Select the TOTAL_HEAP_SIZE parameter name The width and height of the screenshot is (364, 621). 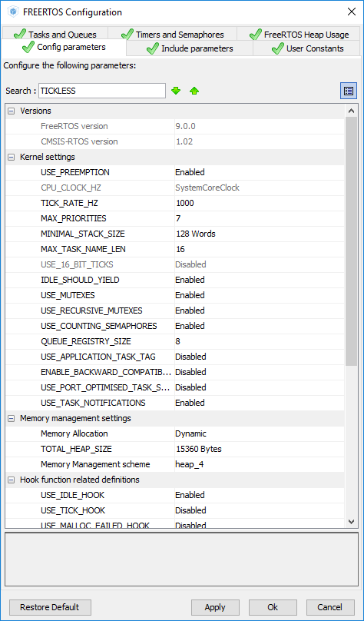(76, 449)
